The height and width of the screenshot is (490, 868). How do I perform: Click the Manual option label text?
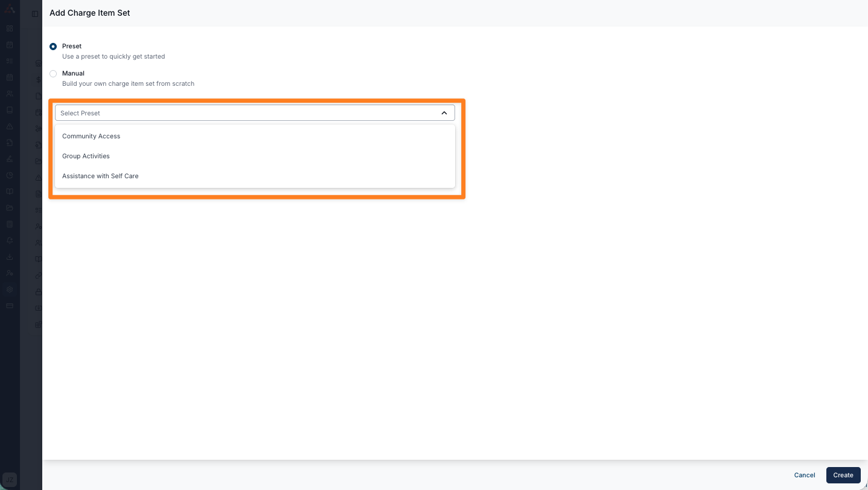[73, 74]
